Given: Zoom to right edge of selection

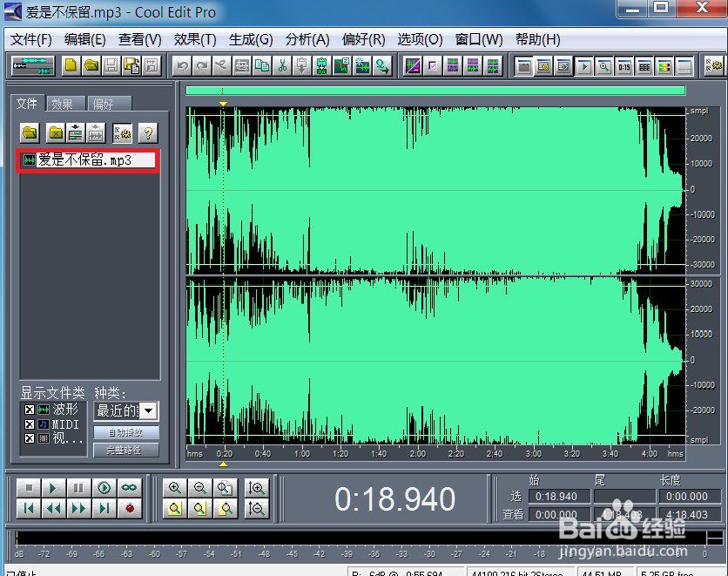Looking at the screenshot, I should click(226, 508).
